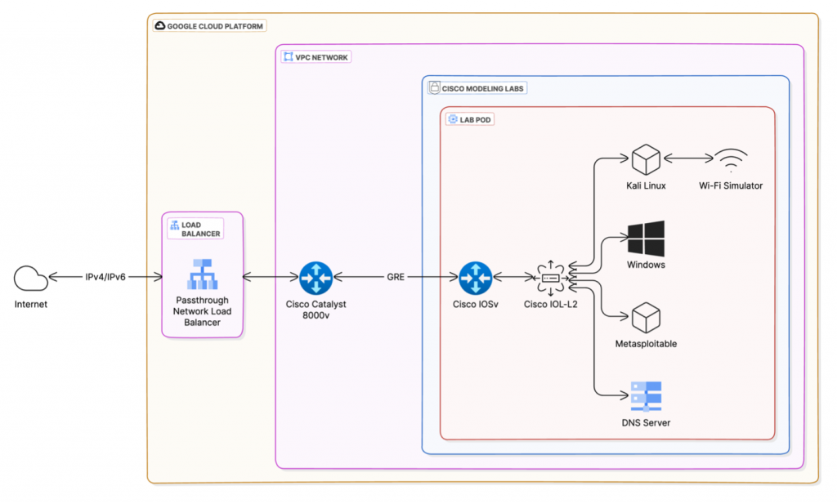This screenshot has width=837, height=504.
Task: Select the LOAD BALANCER group label
Action: click(196, 229)
